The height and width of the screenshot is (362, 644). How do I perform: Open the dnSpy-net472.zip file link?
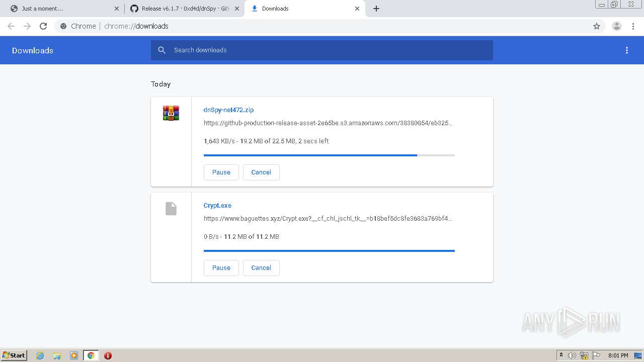coord(228,110)
